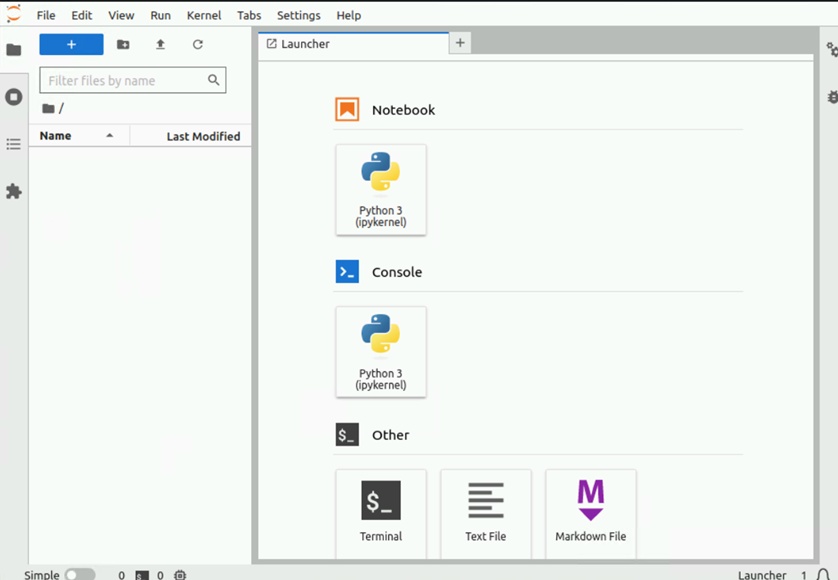Open the Debugger bug icon

(832, 97)
